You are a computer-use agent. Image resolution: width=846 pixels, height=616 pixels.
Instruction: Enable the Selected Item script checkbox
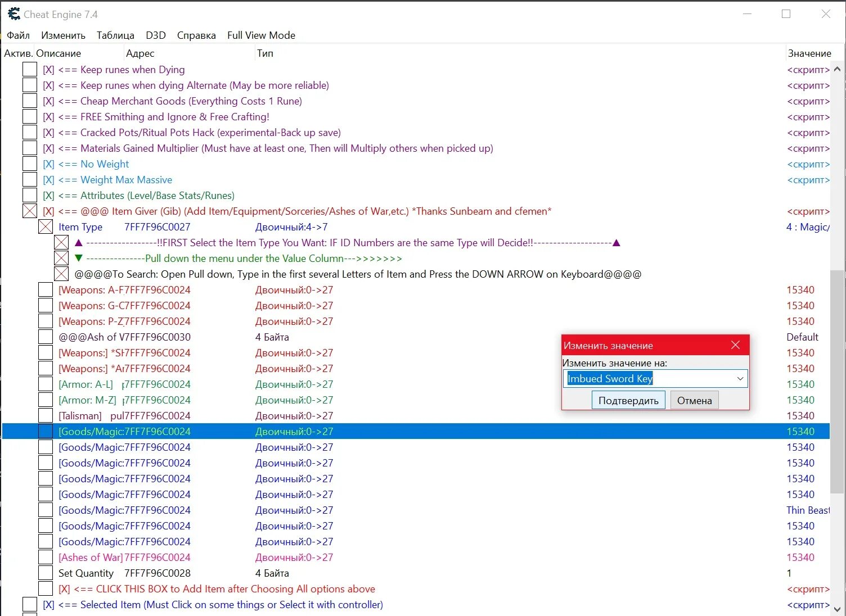(30, 605)
